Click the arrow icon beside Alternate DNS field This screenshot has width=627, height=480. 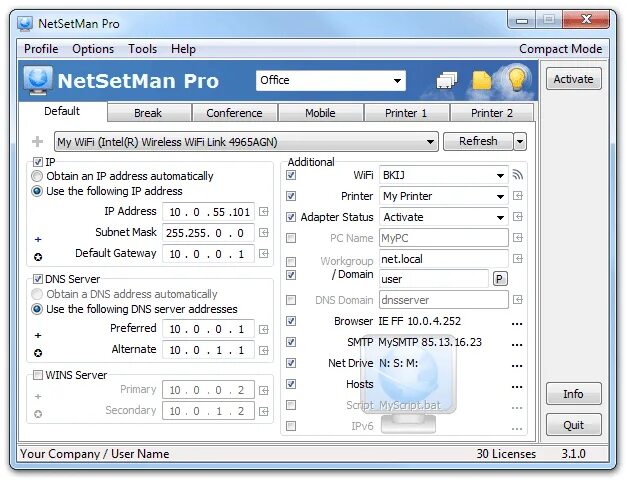tap(264, 350)
